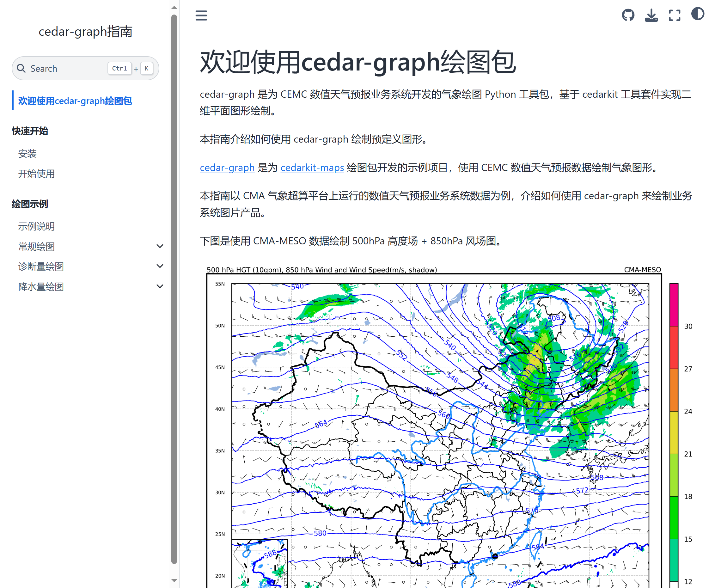
Task: Go to the 开始使用 page
Action: pyautogui.click(x=36, y=174)
